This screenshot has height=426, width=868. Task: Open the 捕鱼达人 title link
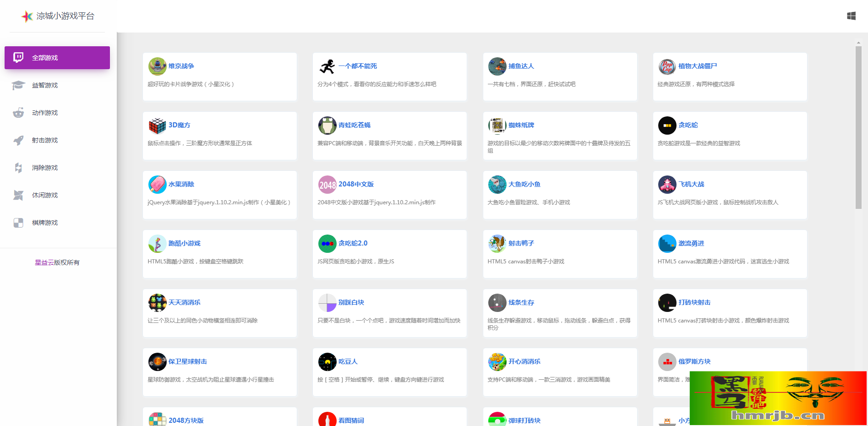point(521,66)
